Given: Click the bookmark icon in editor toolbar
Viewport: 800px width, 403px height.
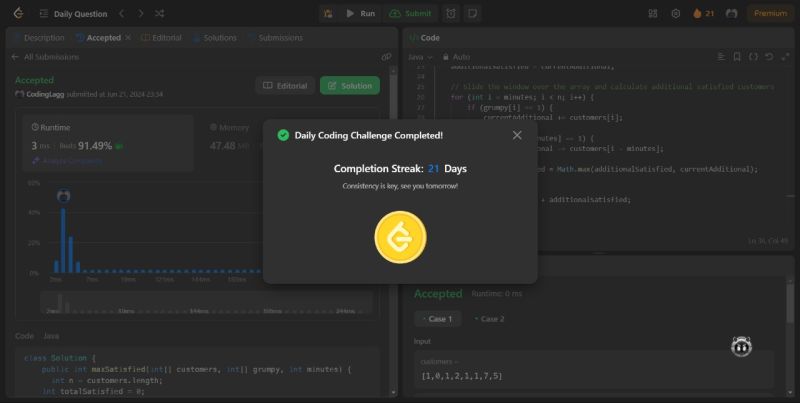Looking at the screenshot, I should coord(737,57).
